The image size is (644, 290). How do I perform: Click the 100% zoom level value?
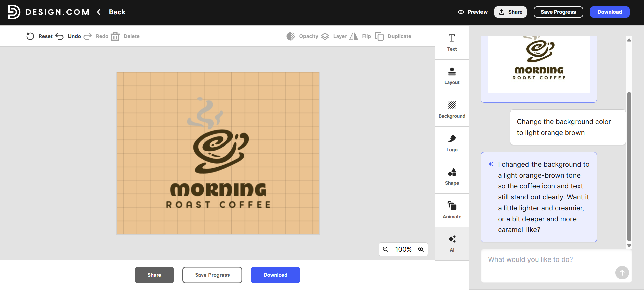[403, 249]
